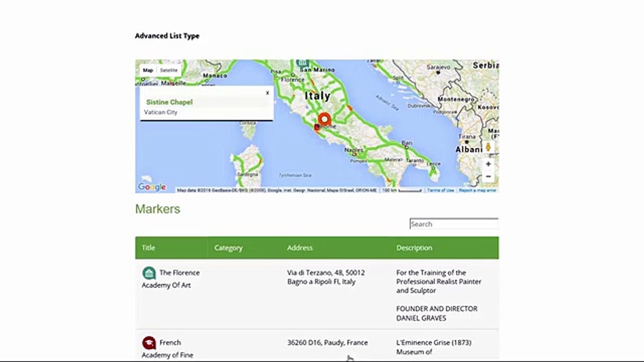Close the Sistine Chapel info window

267,93
